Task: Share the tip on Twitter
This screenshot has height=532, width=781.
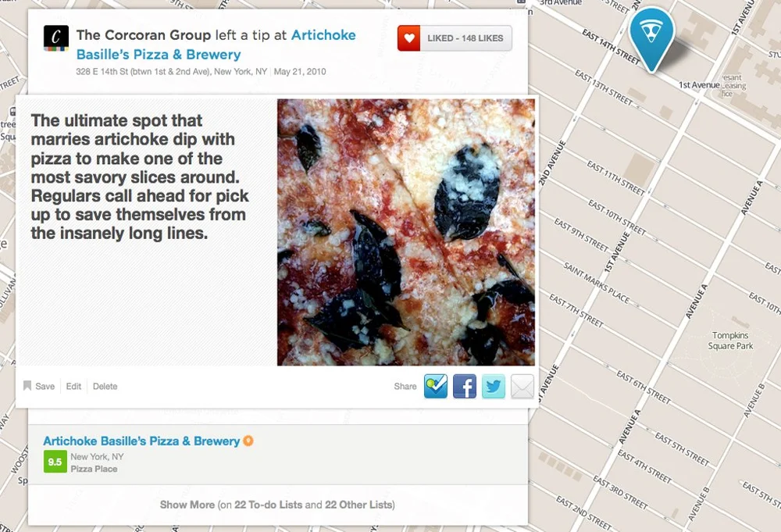Action: [494, 387]
